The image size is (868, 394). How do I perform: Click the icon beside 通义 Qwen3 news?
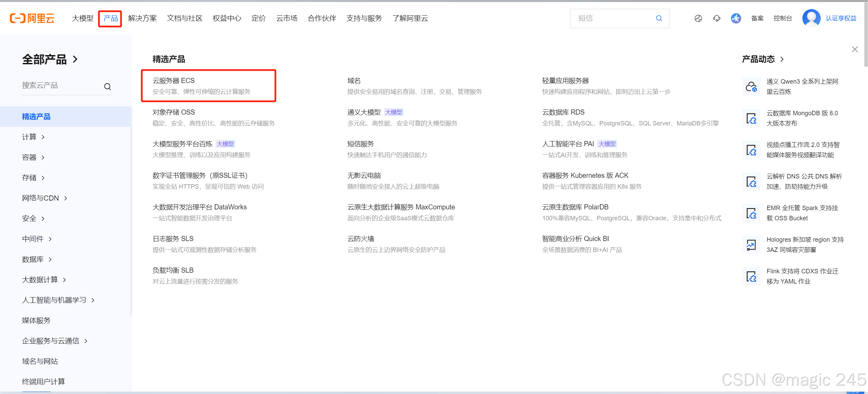[751, 87]
